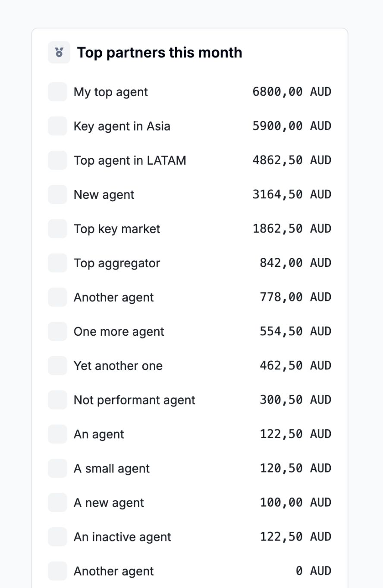Screen dimensions: 383x588
Task: Open the Yet another one partner row
Action: click(190, 366)
